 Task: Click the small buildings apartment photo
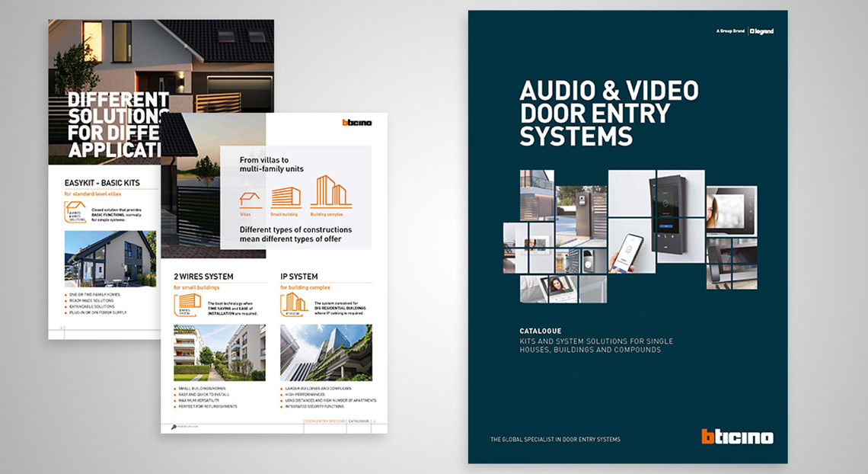[x=220, y=353]
